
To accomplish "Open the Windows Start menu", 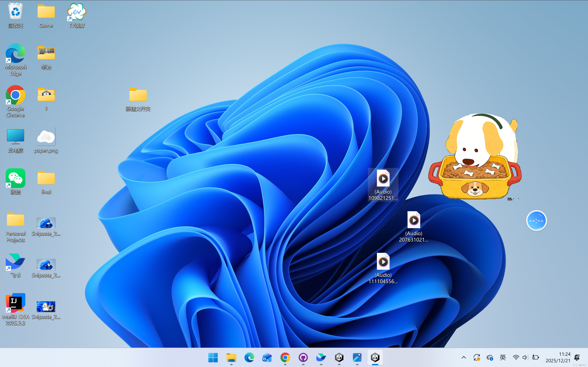I will 213,357.
